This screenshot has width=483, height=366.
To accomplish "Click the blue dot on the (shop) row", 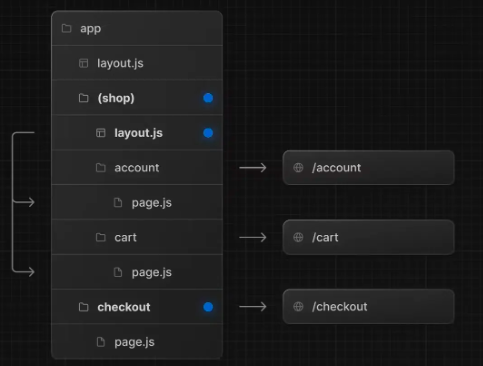I will [208, 98].
